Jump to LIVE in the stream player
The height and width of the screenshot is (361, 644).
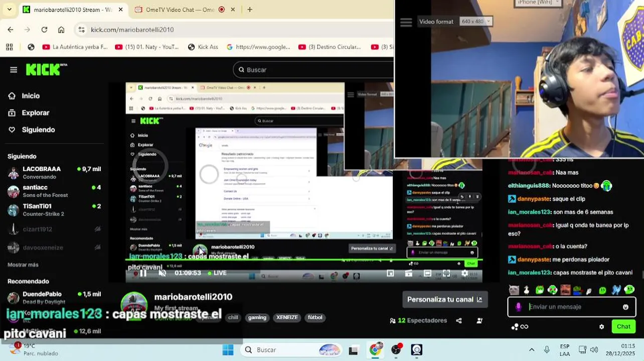click(217, 273)
